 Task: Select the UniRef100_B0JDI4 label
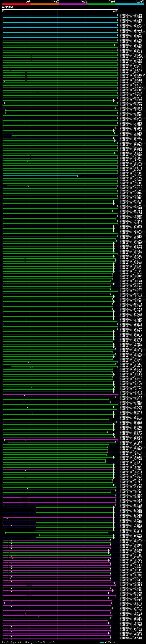pos(131,168)
